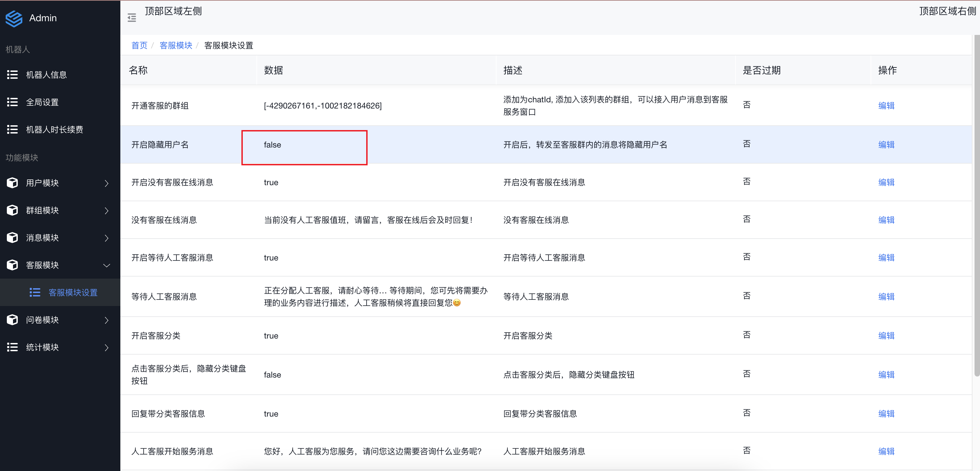Viewport: 980px width, 471px height.
Task: Go to 首页 breadcrumb link
Action: [x=139, y=45]
